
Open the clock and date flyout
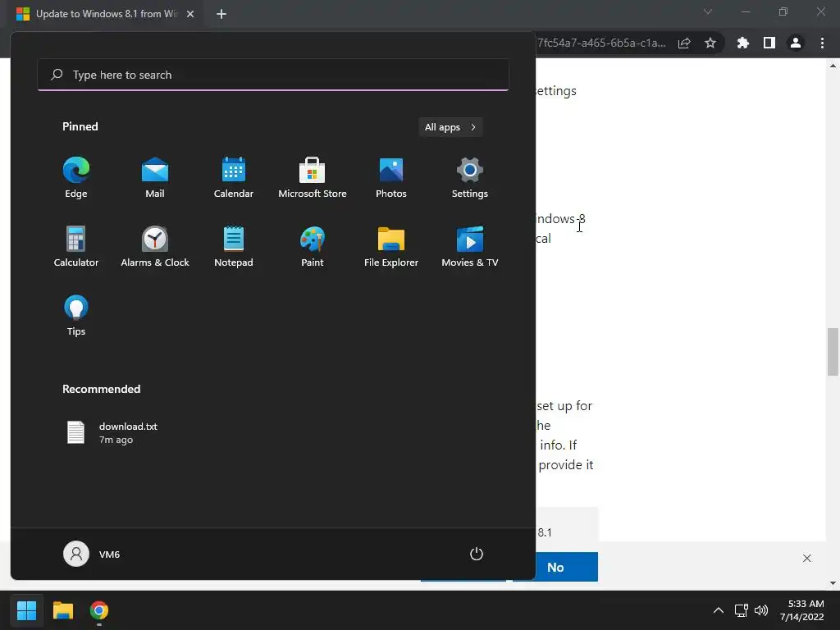point(802,610)
